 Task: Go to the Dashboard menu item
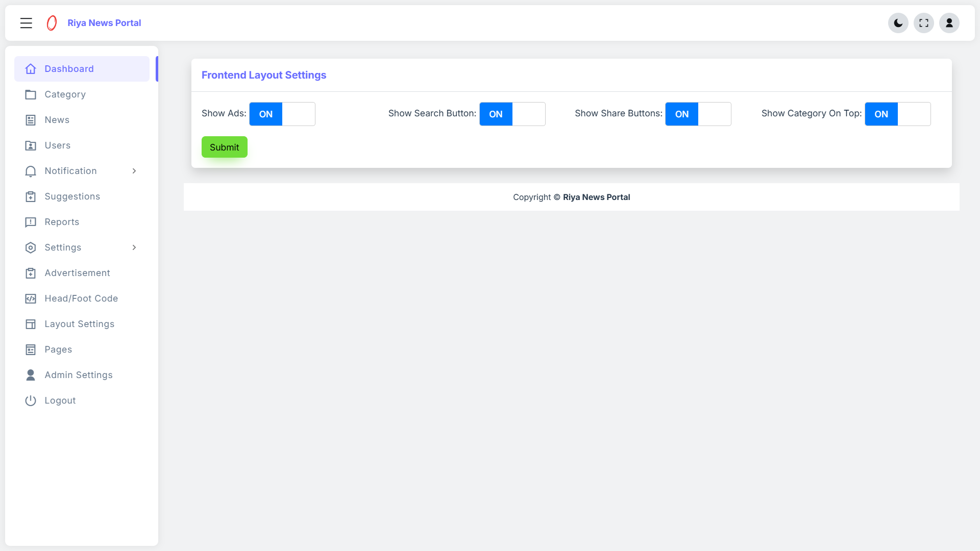(69, 69)
